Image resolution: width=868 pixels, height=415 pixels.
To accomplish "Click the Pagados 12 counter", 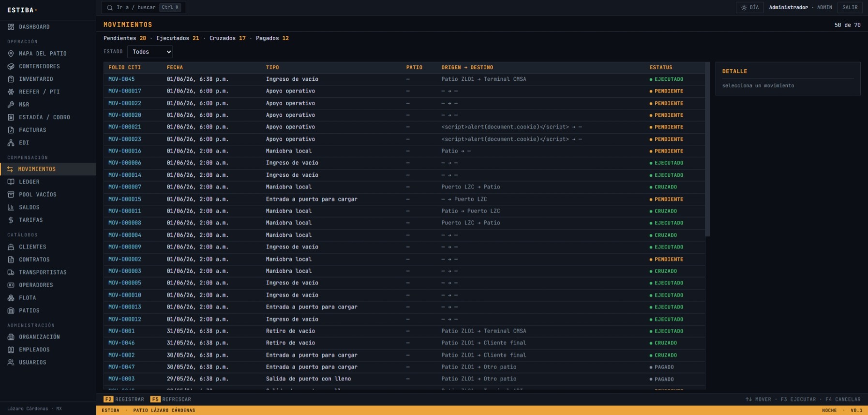I will coord(272,38).
